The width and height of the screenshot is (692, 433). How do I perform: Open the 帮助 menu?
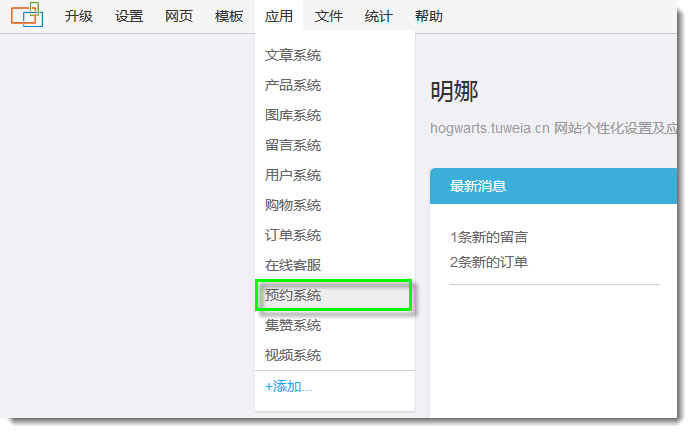[x=429, y=17]
